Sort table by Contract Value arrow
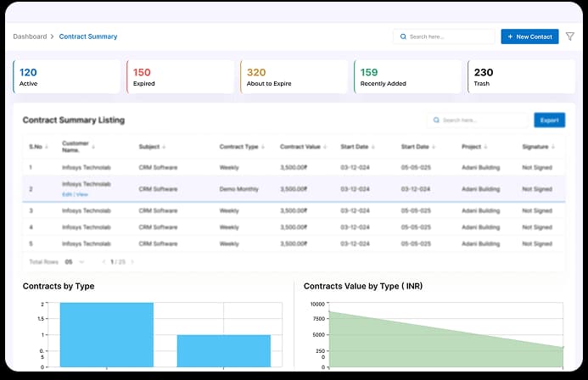Viewport: 588px width, 380px height. click(x=326, y=147)
